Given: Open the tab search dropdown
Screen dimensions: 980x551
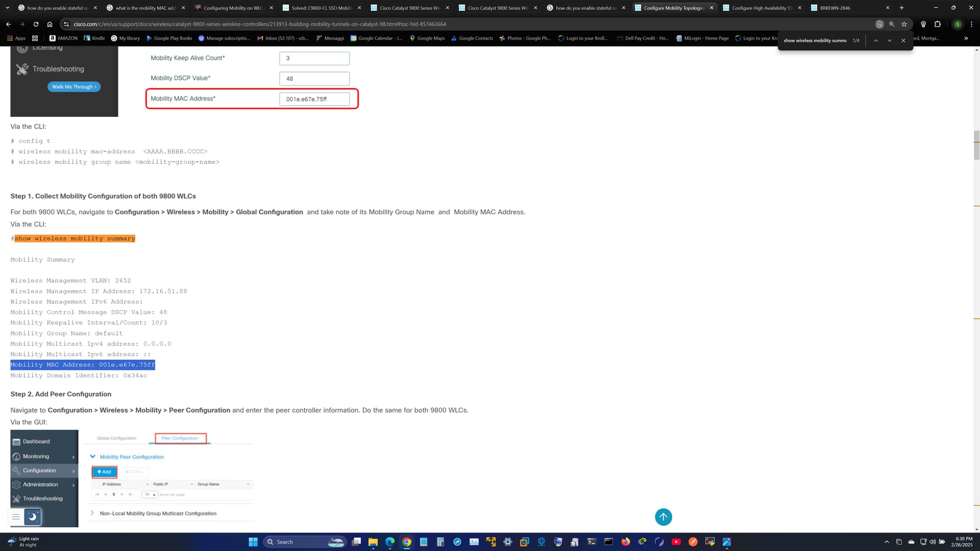Looking at the screenshot, I should (7, 8).
